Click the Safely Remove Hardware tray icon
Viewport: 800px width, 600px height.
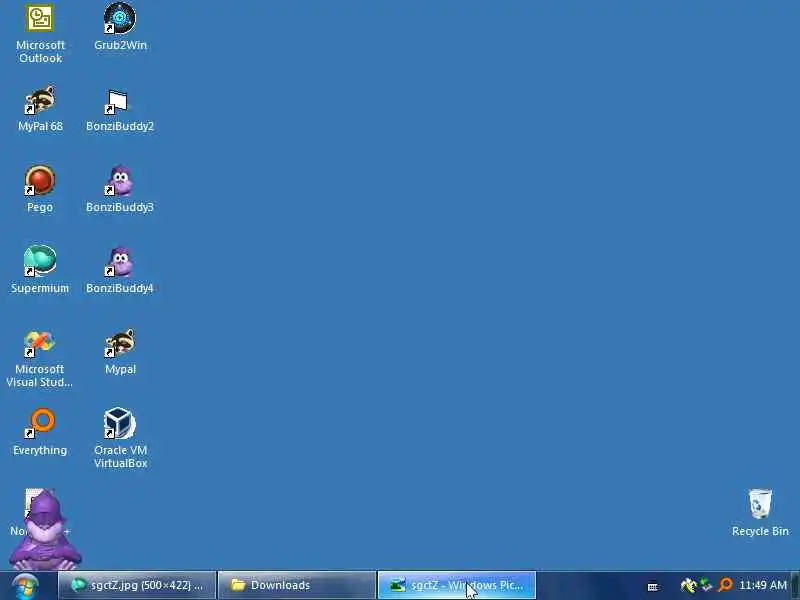coord(706,585)
